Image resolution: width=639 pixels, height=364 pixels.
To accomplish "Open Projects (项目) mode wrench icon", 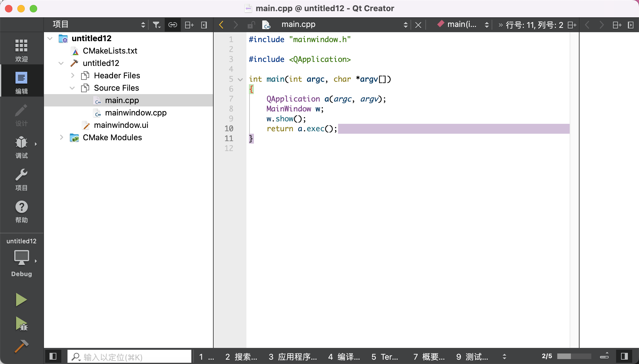I will (x=21, y=179).
